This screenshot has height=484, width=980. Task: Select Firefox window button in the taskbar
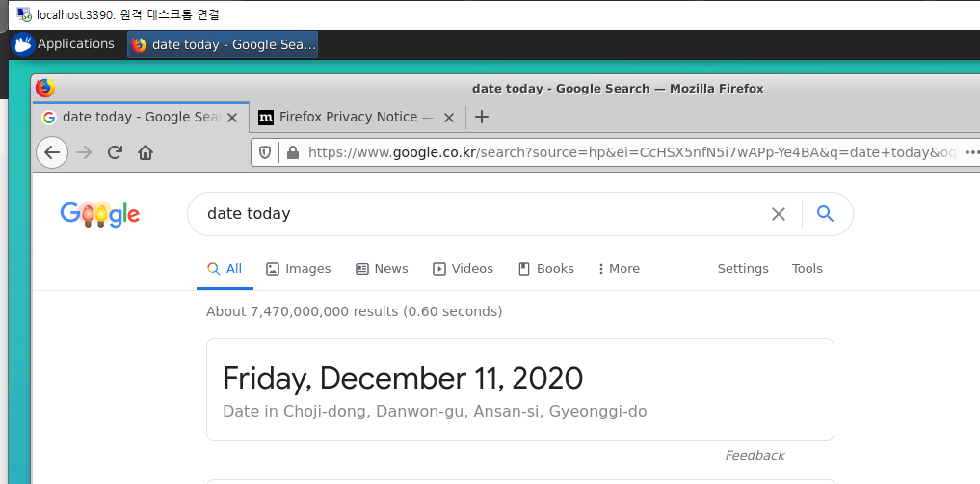click(223, 44)
